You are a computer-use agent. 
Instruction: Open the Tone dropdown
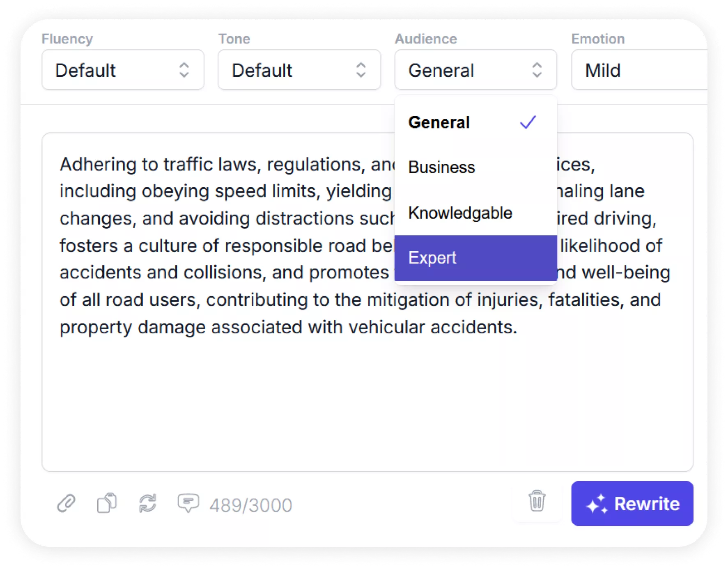[x=299, y=70]
